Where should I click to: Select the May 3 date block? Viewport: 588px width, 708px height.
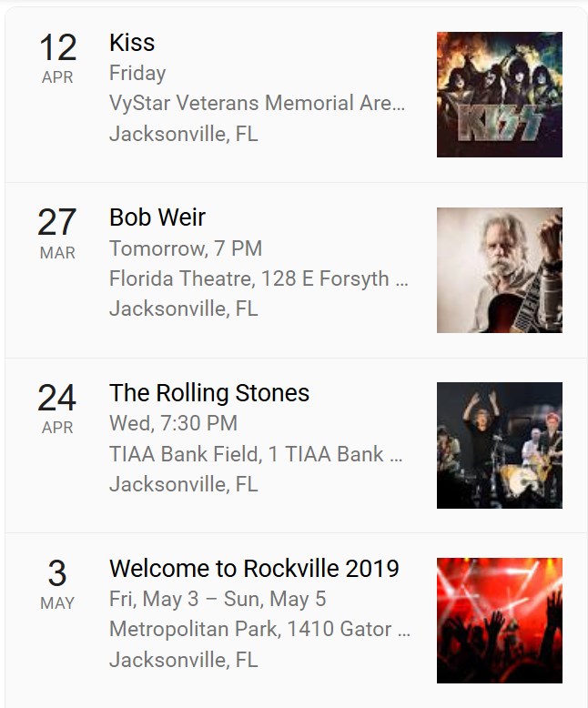point(57,584)
